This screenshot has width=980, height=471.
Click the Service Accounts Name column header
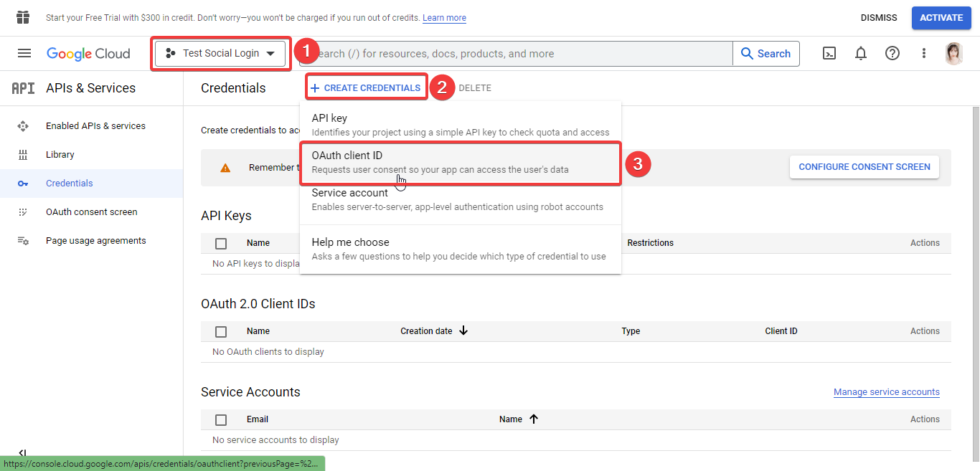[x=511, y=419]
